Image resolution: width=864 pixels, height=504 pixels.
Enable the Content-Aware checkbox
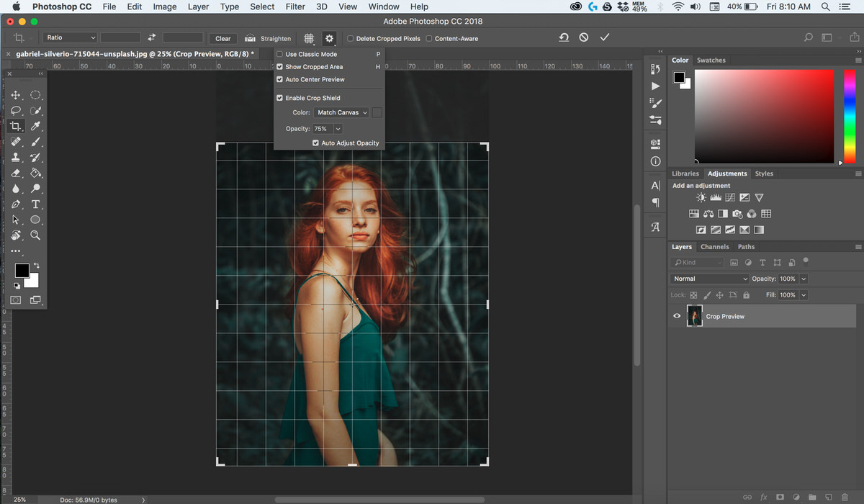[430, 39]
